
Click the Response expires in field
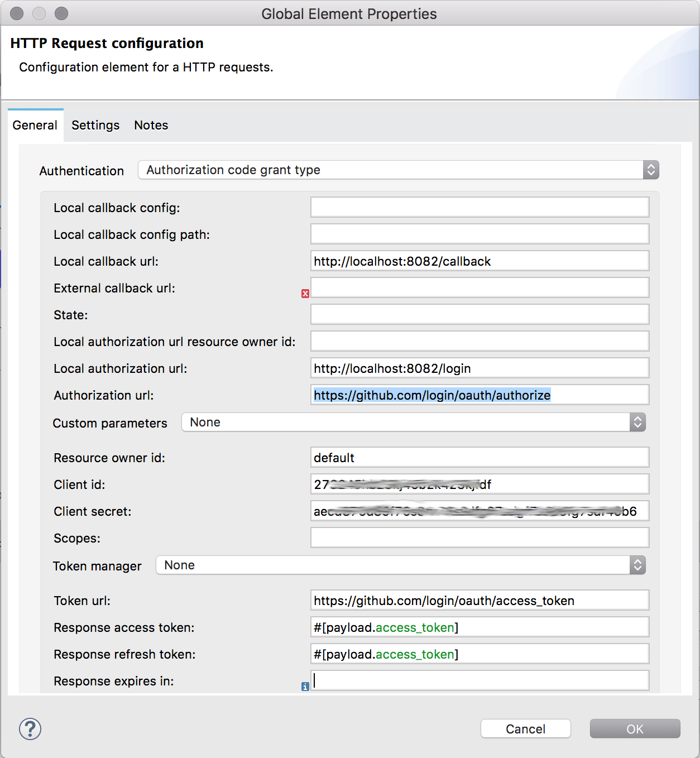[480, 680]
